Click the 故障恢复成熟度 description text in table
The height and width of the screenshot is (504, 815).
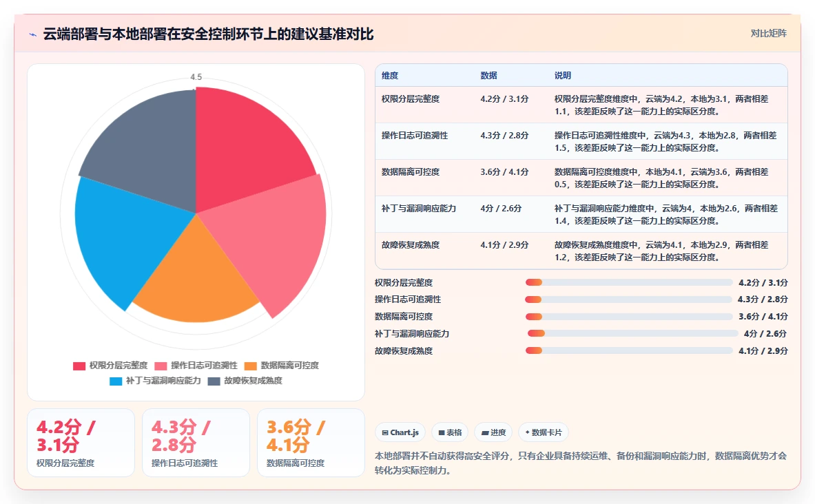click(661, 251)
